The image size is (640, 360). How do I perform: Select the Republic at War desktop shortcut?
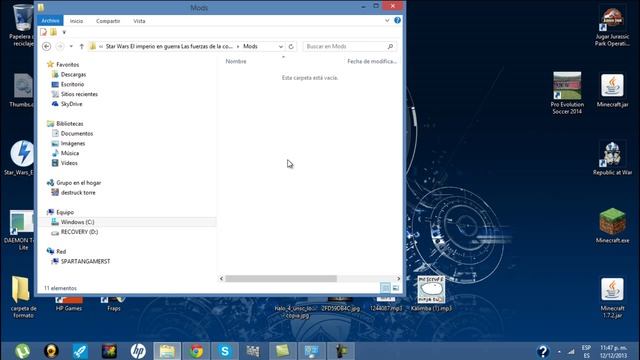612,159
